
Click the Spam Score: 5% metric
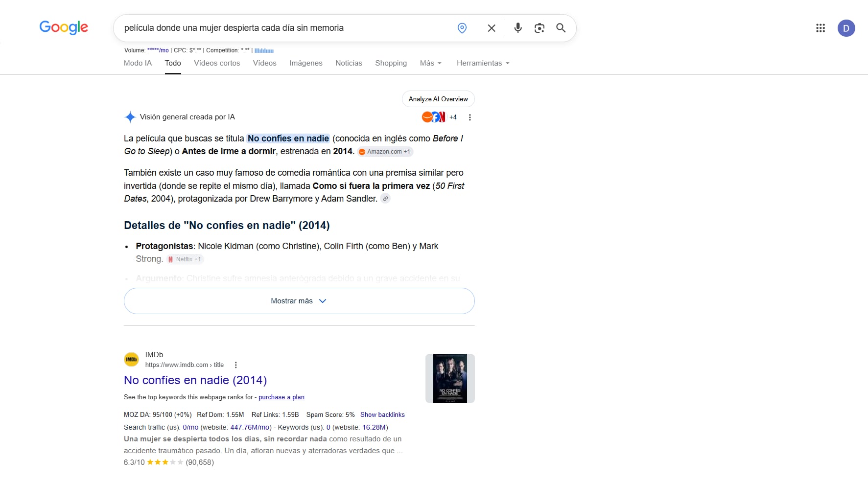coord(330,414)
